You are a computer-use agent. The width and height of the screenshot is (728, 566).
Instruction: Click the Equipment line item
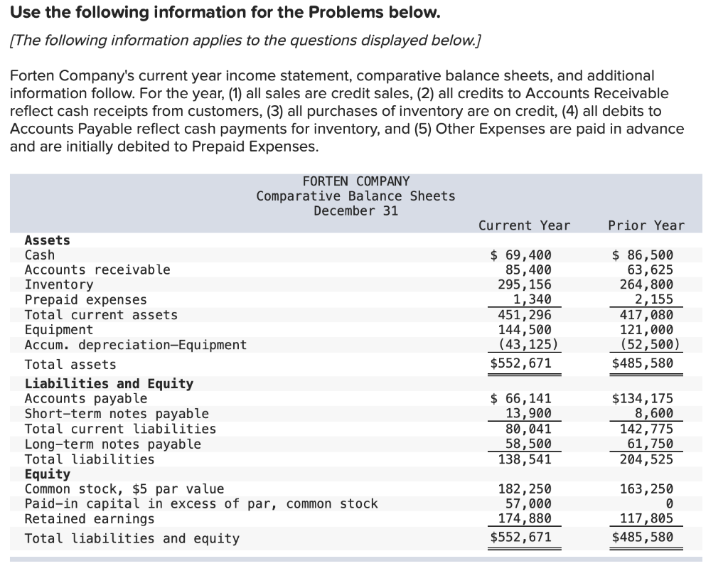60,329
